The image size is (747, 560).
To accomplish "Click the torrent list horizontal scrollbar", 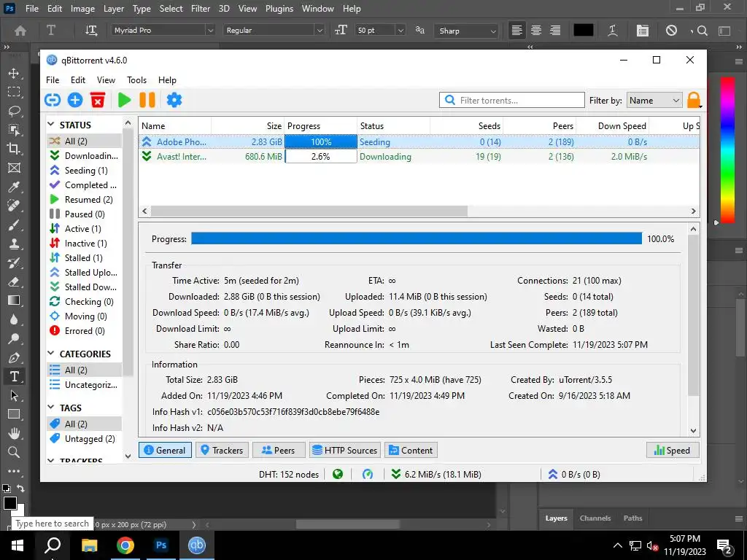I will 309,211.
